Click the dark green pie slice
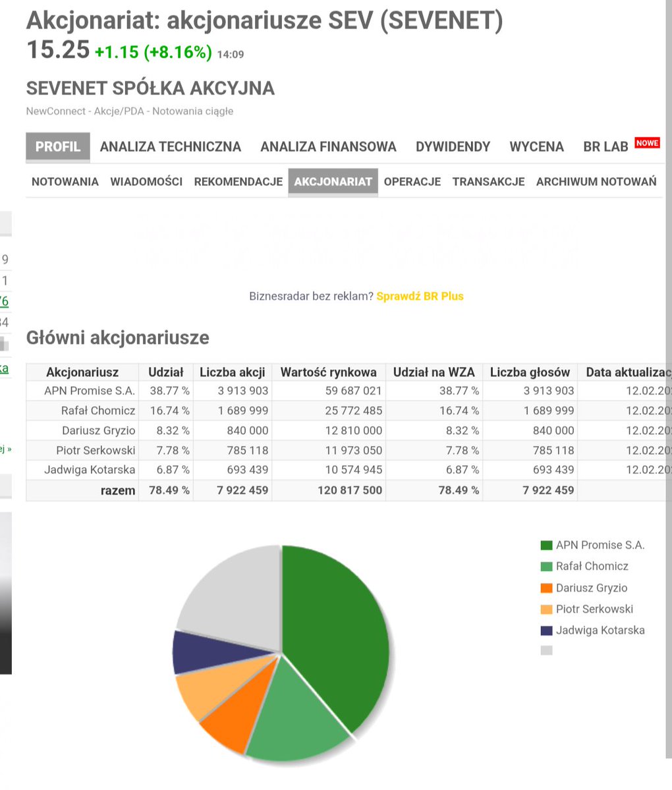 click(337, 635)
